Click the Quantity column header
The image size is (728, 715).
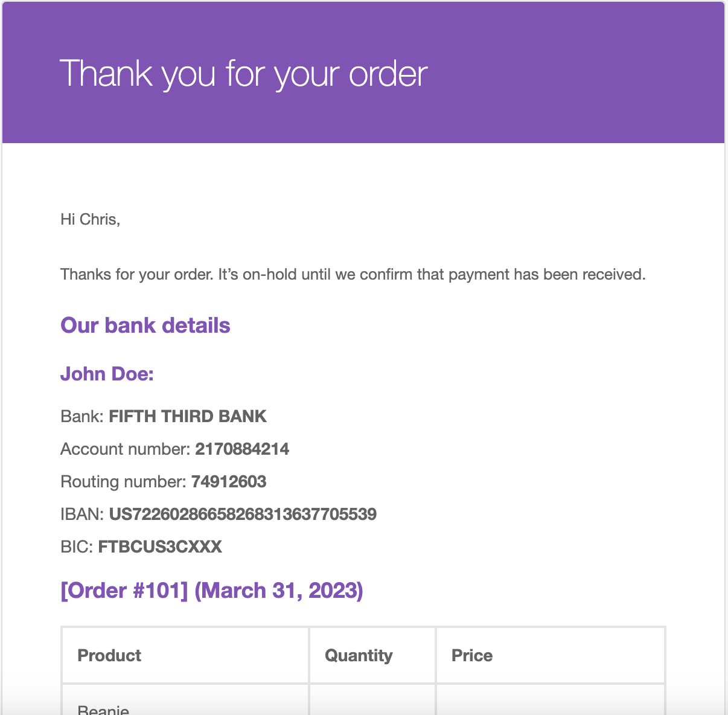point(359,656)
